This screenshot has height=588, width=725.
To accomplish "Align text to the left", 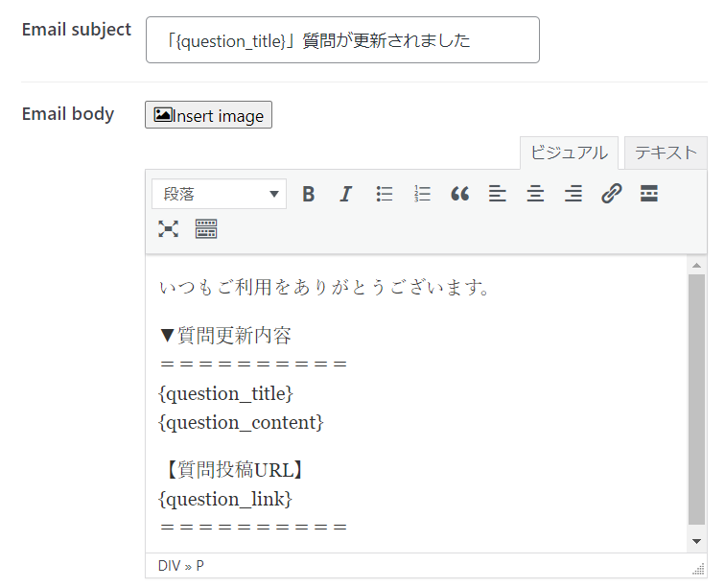I will pyautogui.click(x=497, y=194).
